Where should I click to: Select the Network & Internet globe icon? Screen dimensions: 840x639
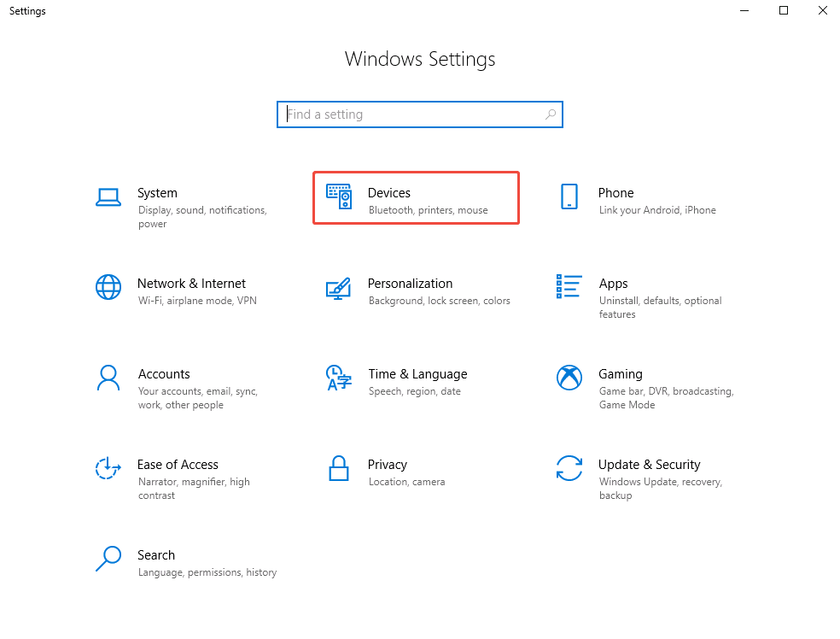tap(108, 287)
